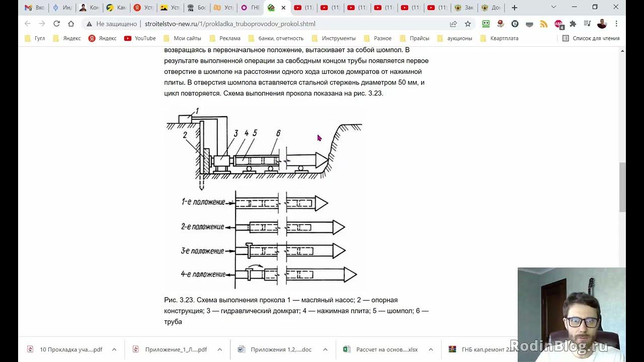The width and height of the screenshot is (644, 362).
Task: Open the банки, отчетность bookmarks folder
Action: point(276,38)
